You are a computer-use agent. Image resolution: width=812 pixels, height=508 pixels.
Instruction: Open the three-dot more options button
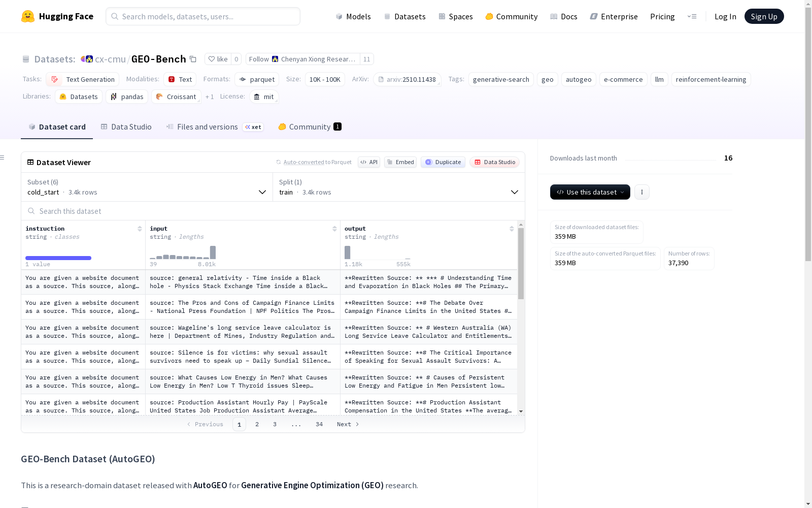pos(642,192)
